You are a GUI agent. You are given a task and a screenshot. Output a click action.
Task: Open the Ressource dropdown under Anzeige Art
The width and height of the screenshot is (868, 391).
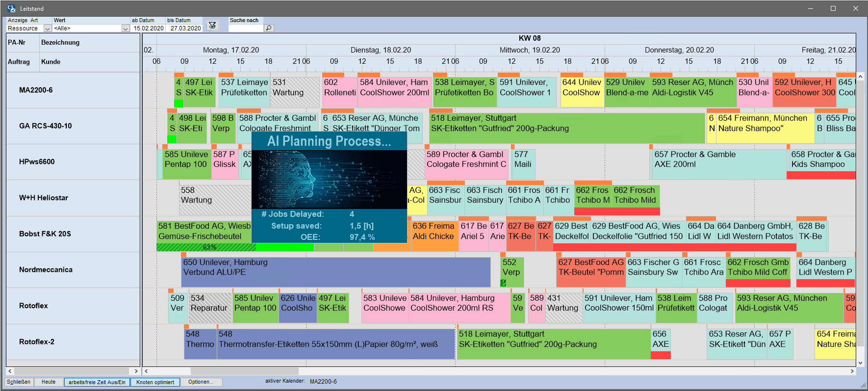(x=48, y=28)
